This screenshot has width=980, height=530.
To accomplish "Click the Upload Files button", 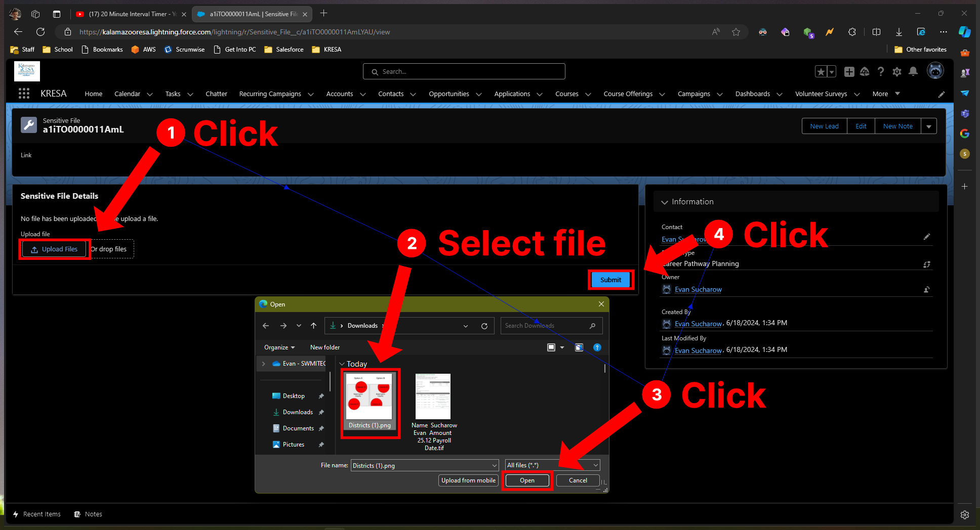I will pos(54,249).
